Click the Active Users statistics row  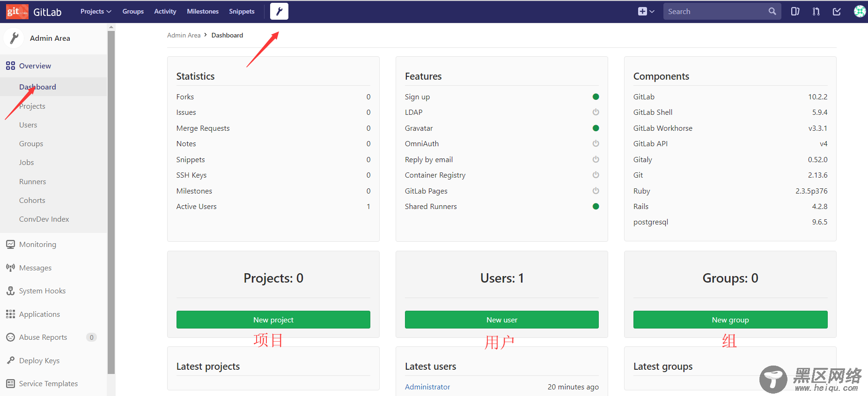(x=273, y=206)
